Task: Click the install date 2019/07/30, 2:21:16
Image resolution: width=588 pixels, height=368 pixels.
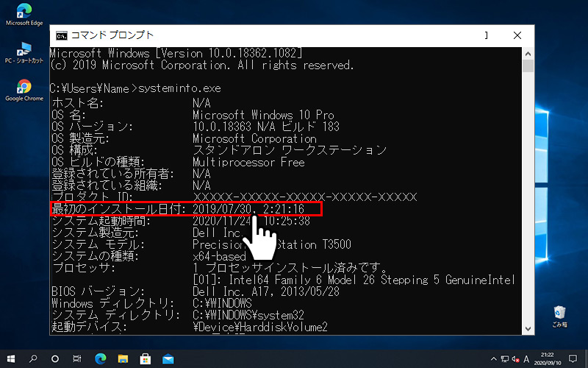Action: (x=248, y=209)
